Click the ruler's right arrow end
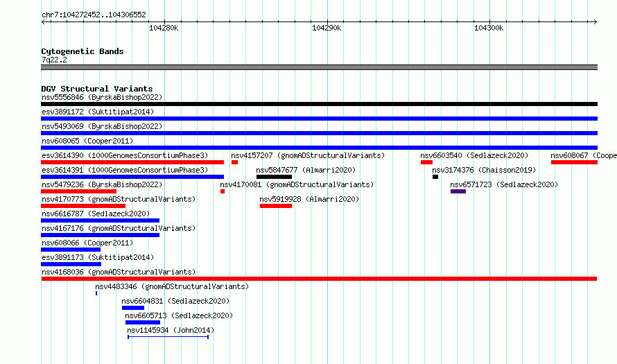 coord(595,21)
